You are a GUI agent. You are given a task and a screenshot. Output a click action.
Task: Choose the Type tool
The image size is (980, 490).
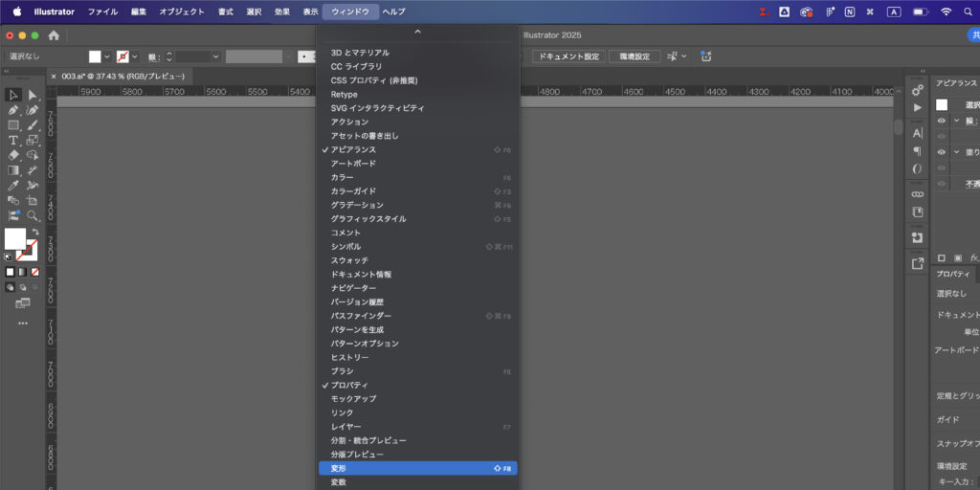13,140
